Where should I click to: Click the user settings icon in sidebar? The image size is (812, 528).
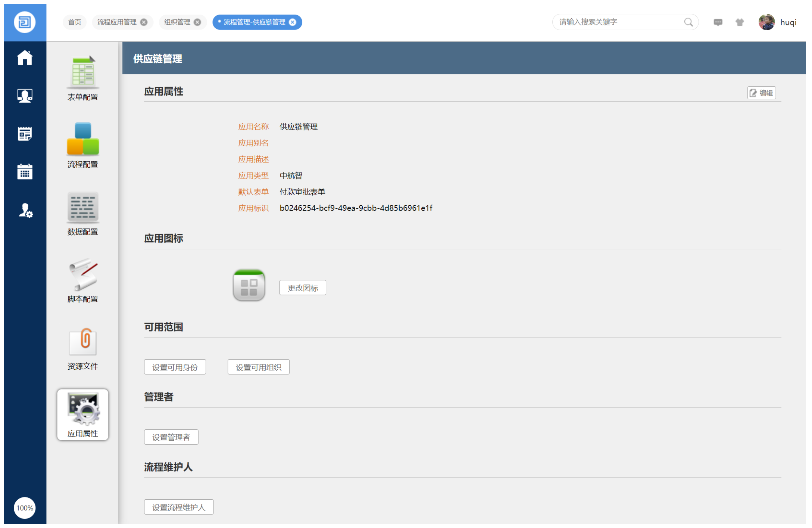[x=25, y=210]
